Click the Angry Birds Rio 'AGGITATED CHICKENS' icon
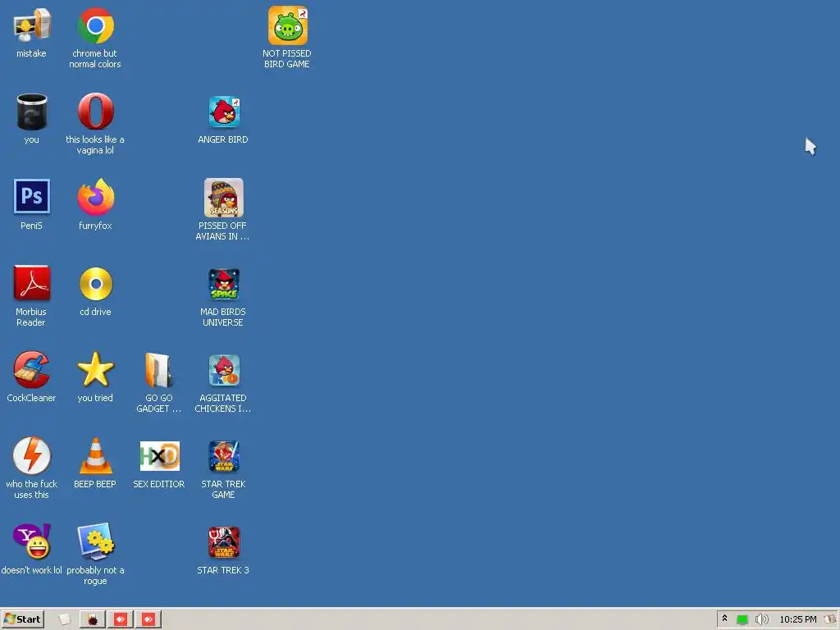840x630 pixels. point(224,370)
